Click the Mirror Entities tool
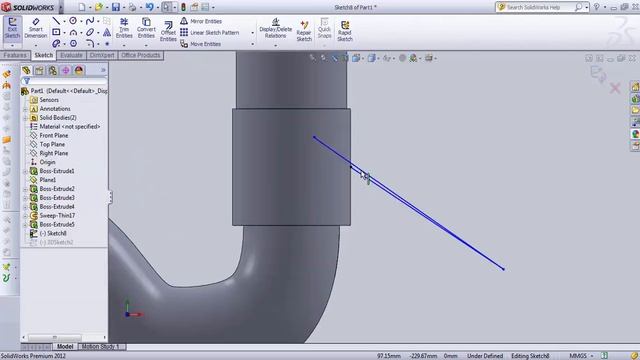Screen dimensions: 640x360 point(201,21)
